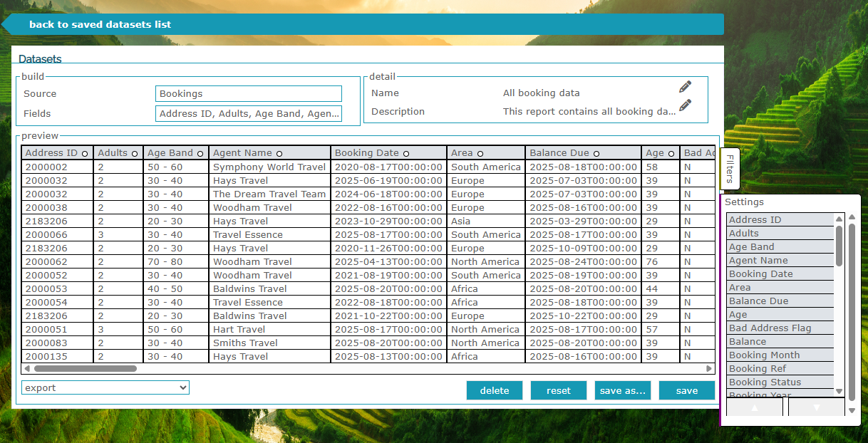Click the circle icon in Agent Name header

pyautogui.click(x=279, y=153)
